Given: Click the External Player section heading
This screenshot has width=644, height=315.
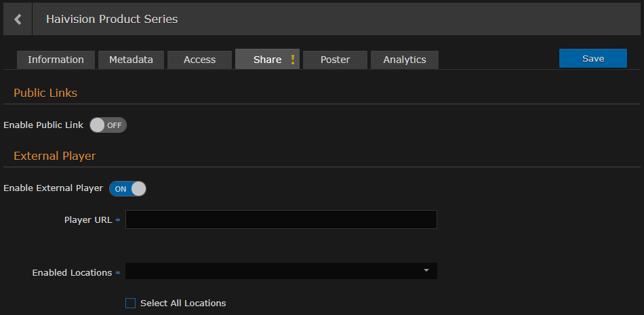Looking at the screenshot, I should [55, 156].
